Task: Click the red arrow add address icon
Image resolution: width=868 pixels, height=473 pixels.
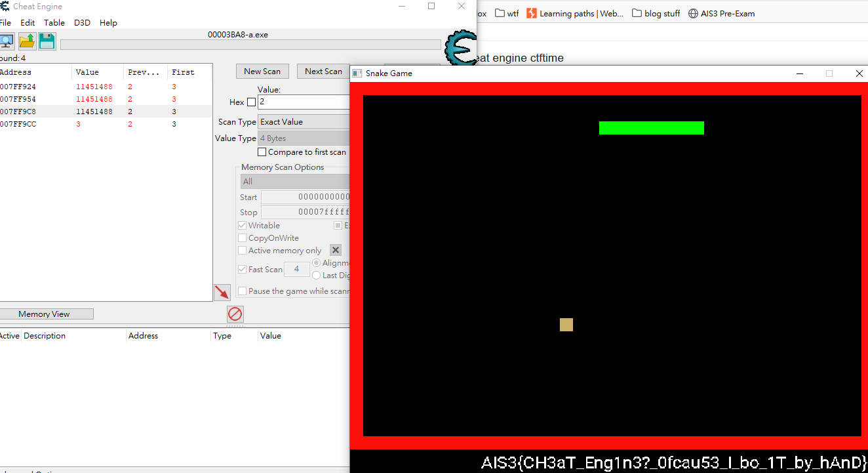Action: [x=222, y=293]
